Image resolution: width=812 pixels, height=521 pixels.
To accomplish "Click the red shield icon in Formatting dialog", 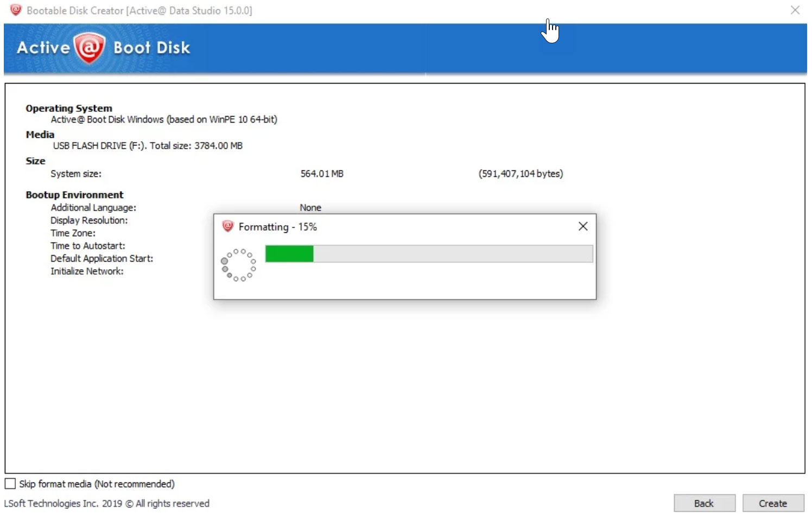I will tap(227, 226).
